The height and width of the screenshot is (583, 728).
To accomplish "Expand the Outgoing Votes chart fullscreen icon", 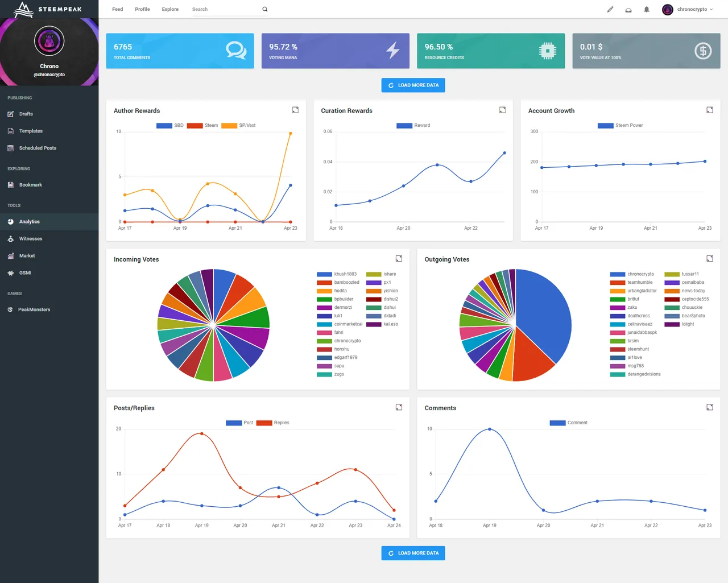I will click(710, 258).
